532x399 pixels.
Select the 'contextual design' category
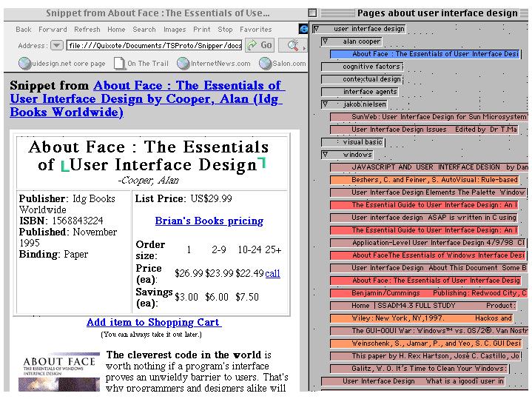362,79
